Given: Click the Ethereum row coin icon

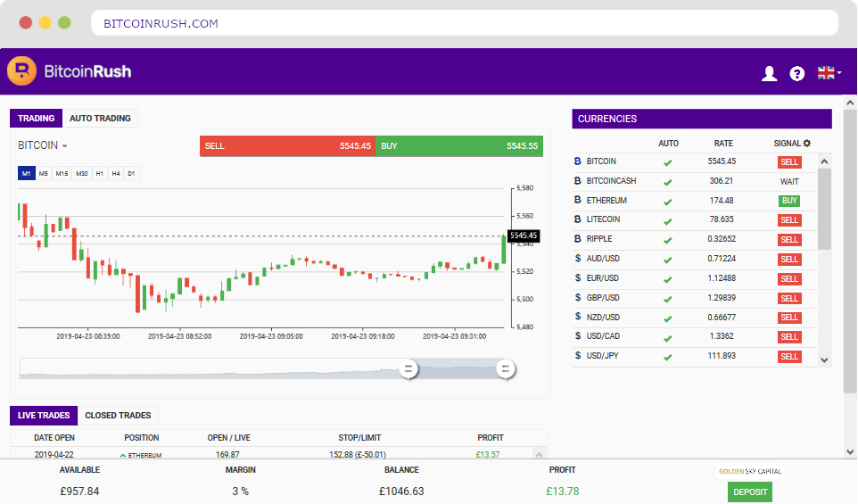Looking at the screenshot, I should pyautogui.click(x=577, y=201).
